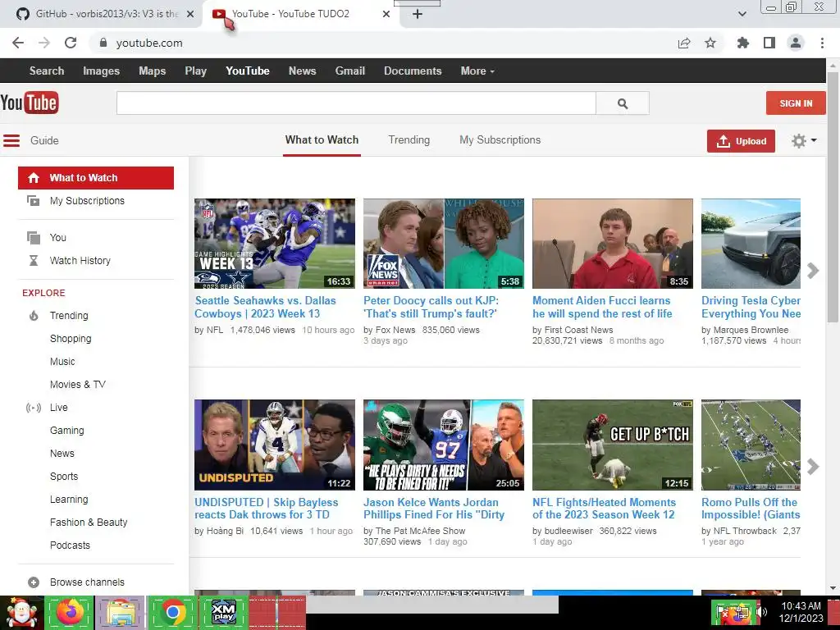This screenshot has height=630, width=840.
Task: Open Gaming in Explore list
Action: click(x=66, y=431)
